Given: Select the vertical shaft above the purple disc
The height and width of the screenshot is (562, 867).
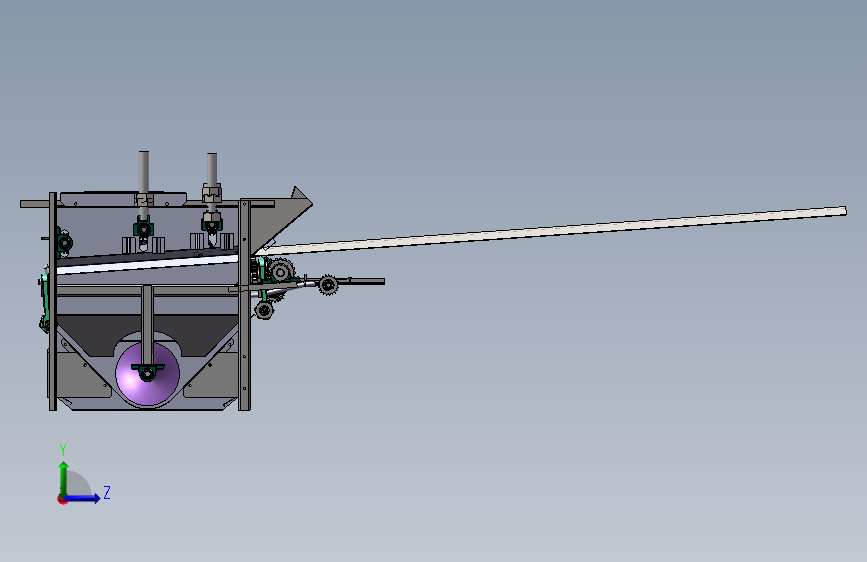Looking at the screenshot, I should tap(147, 325).
